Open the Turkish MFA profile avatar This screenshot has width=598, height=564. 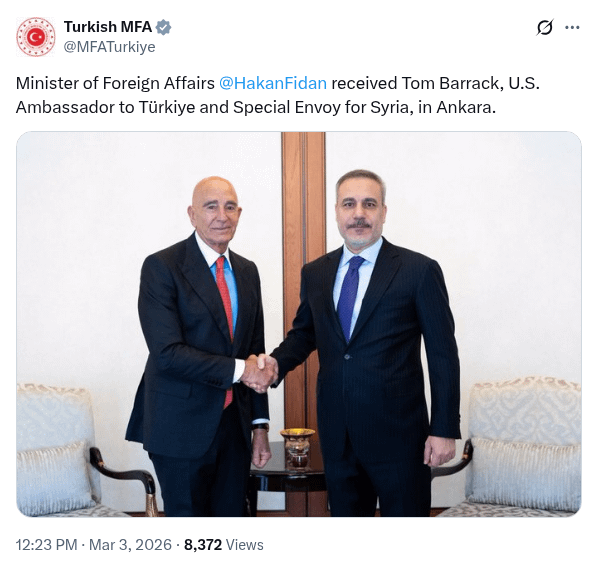35,37
